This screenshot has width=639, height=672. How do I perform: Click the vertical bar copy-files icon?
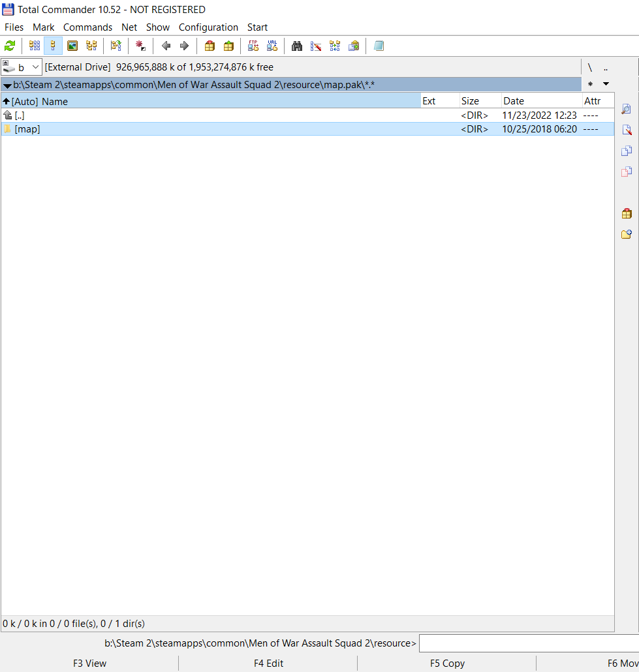[627, 151]
